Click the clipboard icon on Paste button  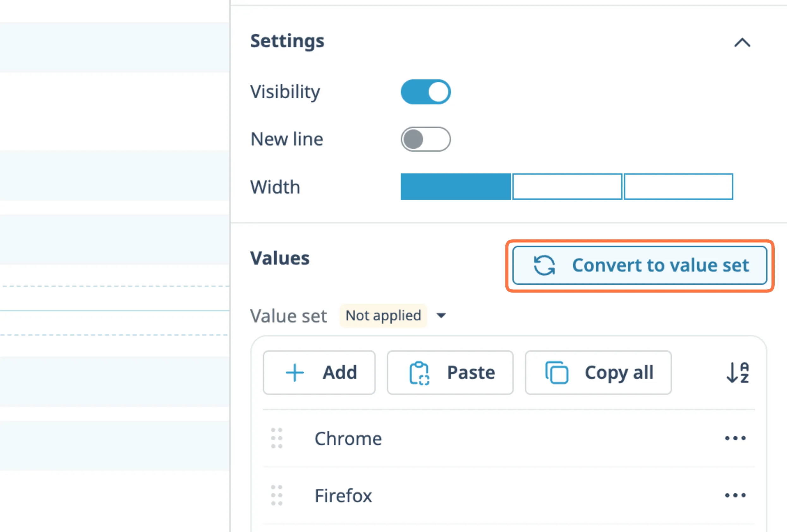419,373
